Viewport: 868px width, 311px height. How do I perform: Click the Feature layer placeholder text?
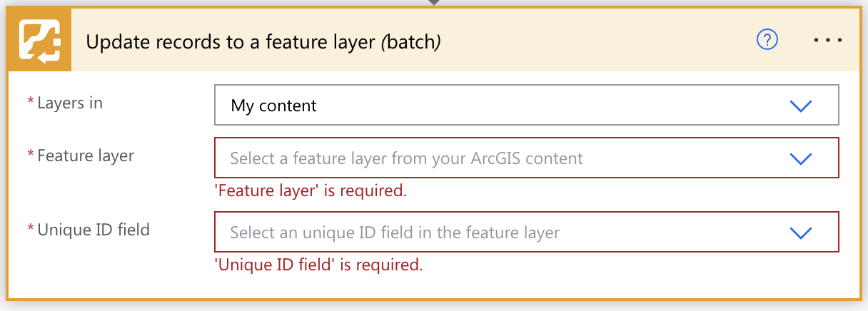406,158
